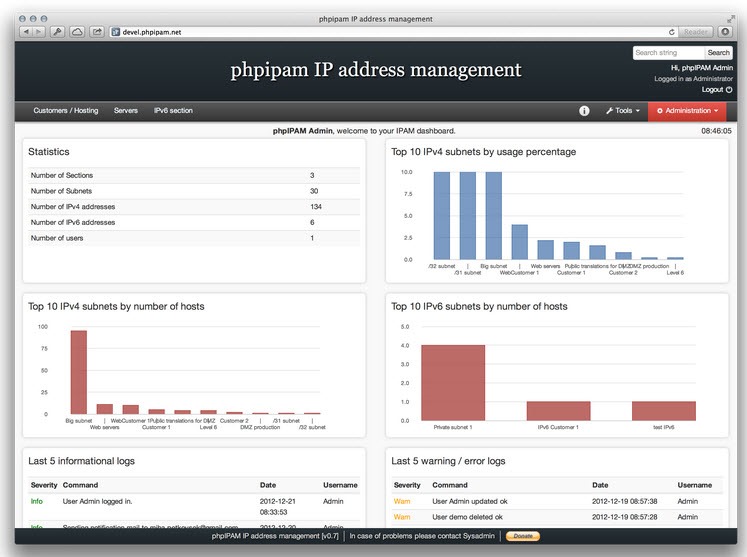Click the green Info severity label

point(37,501)
